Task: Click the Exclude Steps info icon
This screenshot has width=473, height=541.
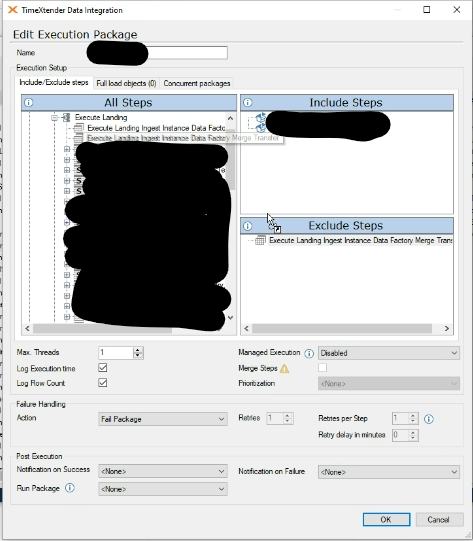Action: (x=248, y=226)
